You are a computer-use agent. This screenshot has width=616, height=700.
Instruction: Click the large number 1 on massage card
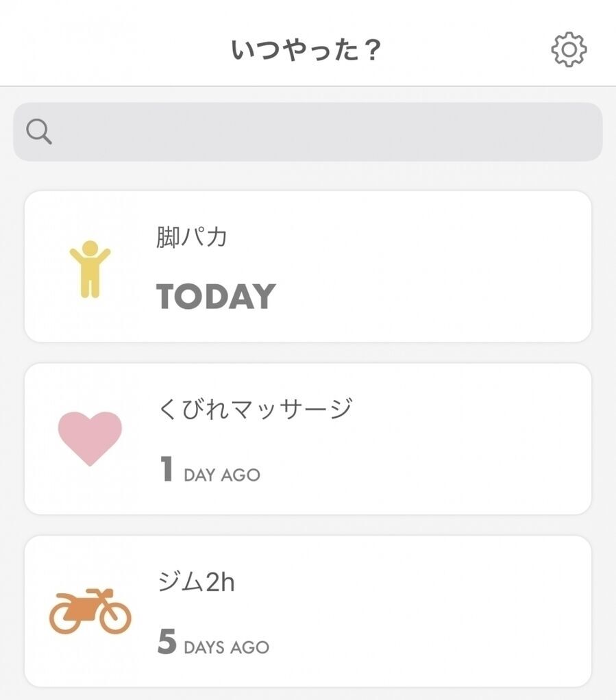pos(166,470)
